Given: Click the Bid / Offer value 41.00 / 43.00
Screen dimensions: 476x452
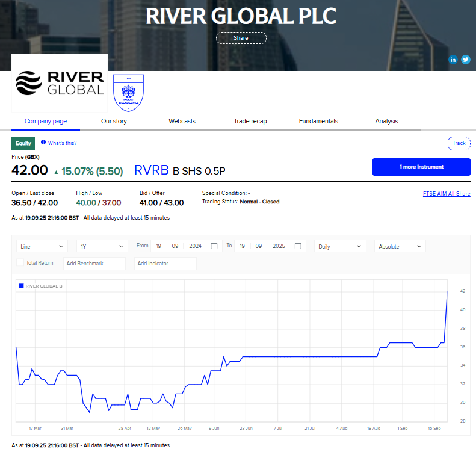Looking at the screenshot, I should (161, 203).
